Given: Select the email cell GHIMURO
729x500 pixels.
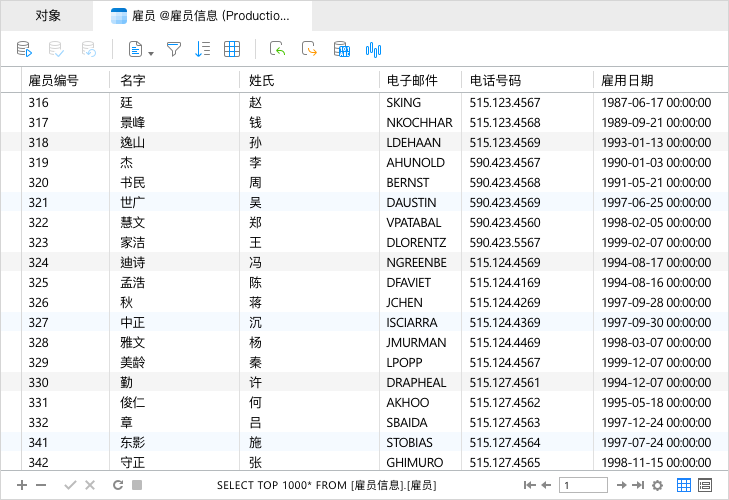Looking at the screenshot, I should click(420, 462).
